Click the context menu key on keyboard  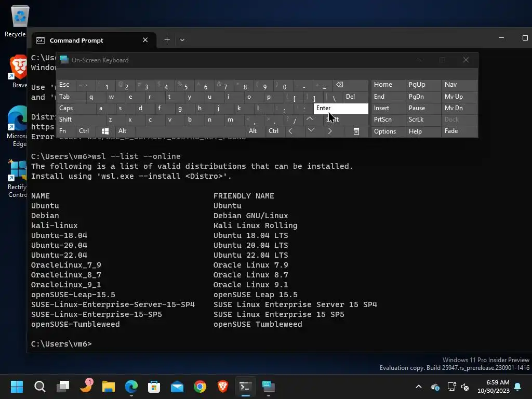(356, 131)
